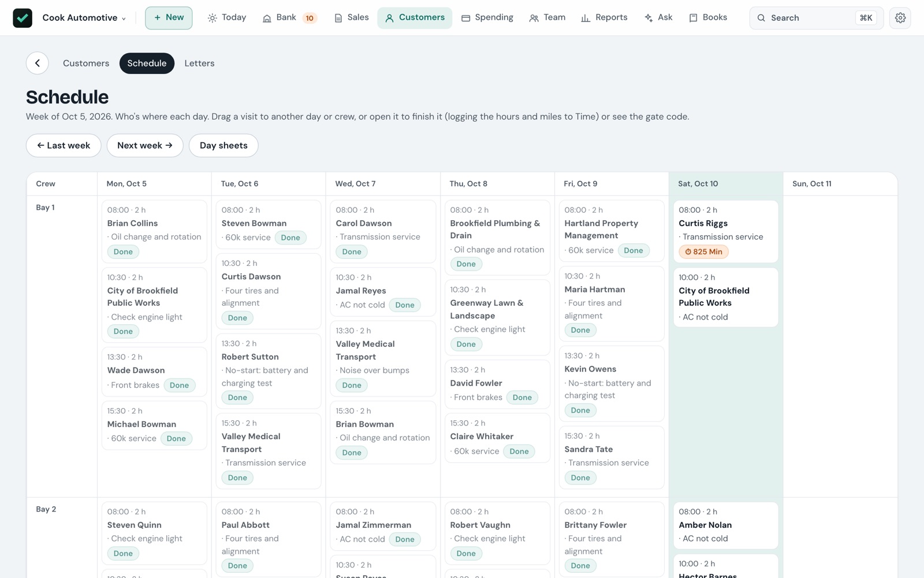
Task: Switch to the Letters tab
Action: coord(199,64)
